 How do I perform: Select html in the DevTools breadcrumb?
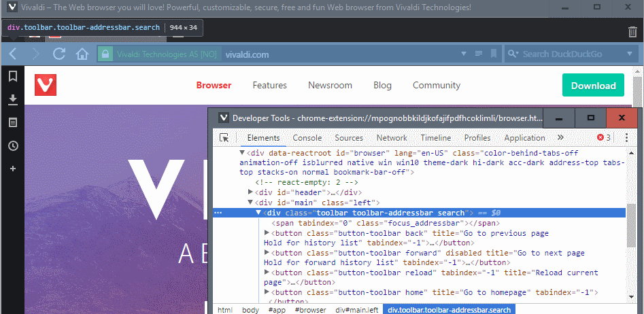[x=224, y=310]
